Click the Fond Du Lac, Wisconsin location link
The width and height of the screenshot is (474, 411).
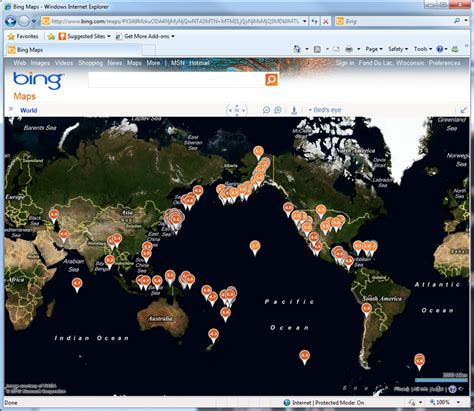tap(391, 63)
